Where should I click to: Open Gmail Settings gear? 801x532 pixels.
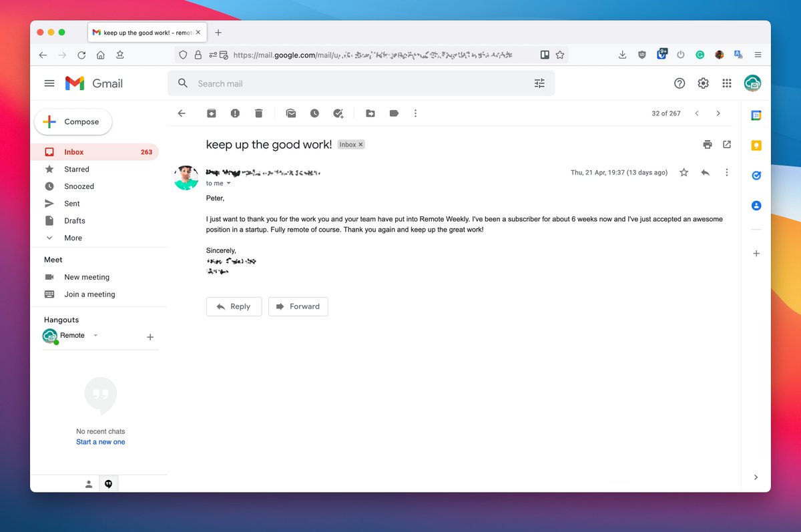click(703, 83)
